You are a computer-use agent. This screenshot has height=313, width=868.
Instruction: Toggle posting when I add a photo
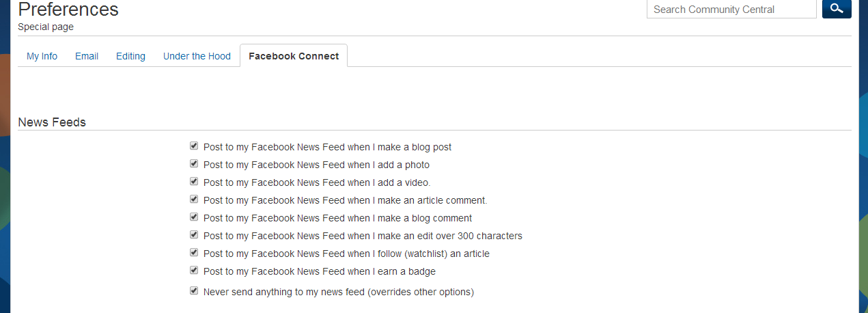pyautogui.click(x=194, y=164)
